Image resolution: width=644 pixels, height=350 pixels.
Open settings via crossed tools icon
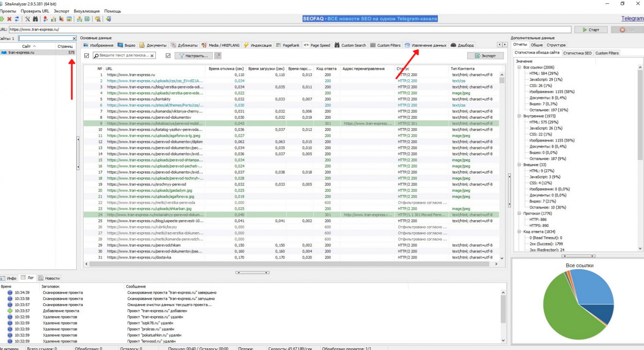tap(27, 19)
